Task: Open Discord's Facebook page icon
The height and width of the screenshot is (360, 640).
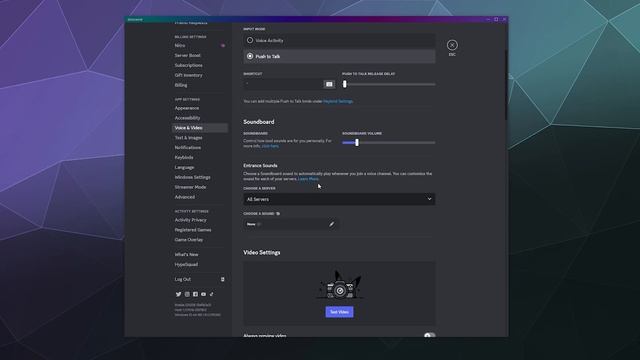Action: (195, 294)
